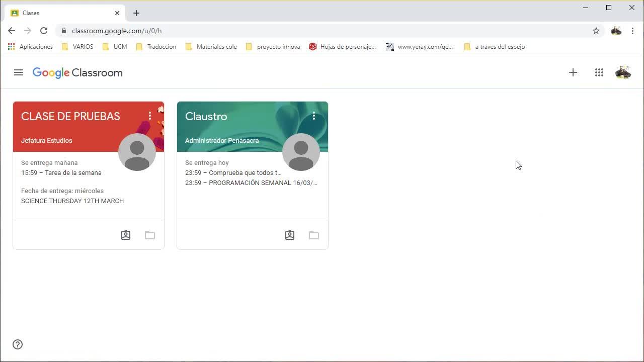Open the Claustro class title
This screenshot has width=644, height=362.
206,116
